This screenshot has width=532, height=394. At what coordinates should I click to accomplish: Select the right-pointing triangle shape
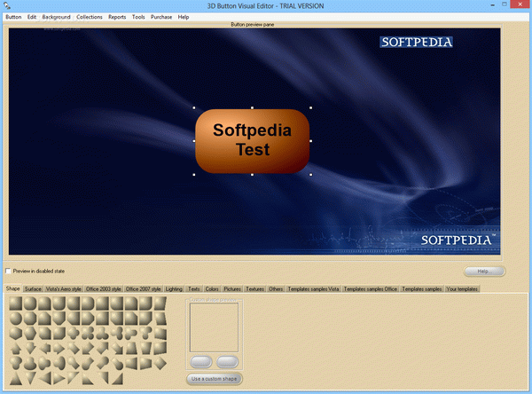(x=59, y=378)
